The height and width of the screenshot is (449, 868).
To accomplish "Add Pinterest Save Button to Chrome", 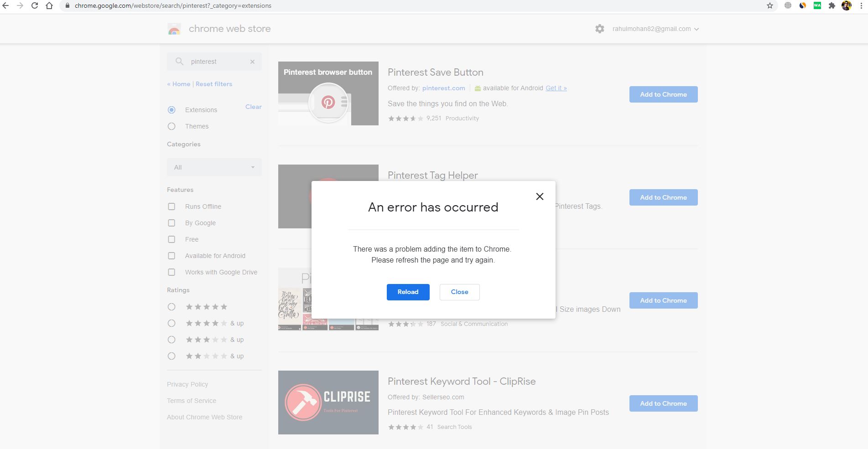I will [x=664, y=94].
